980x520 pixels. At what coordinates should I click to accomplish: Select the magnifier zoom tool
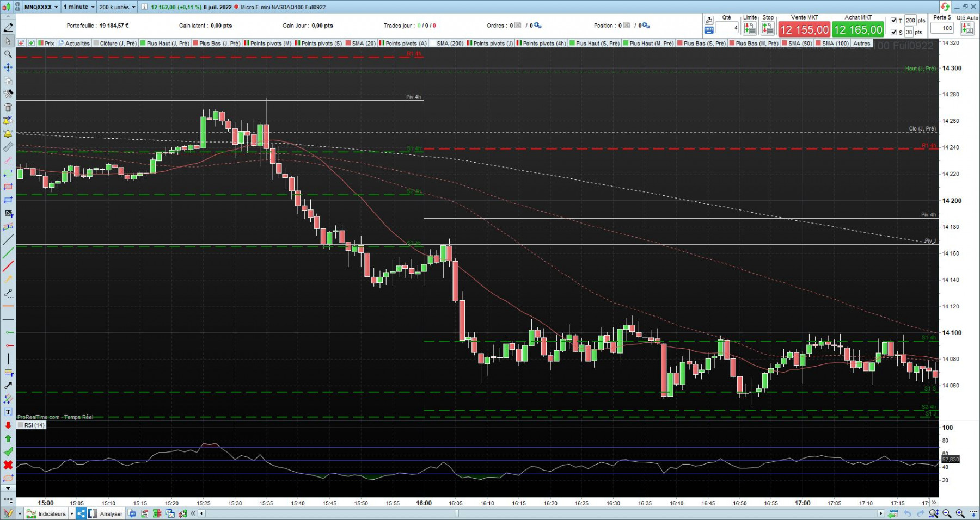pos(8,54)
